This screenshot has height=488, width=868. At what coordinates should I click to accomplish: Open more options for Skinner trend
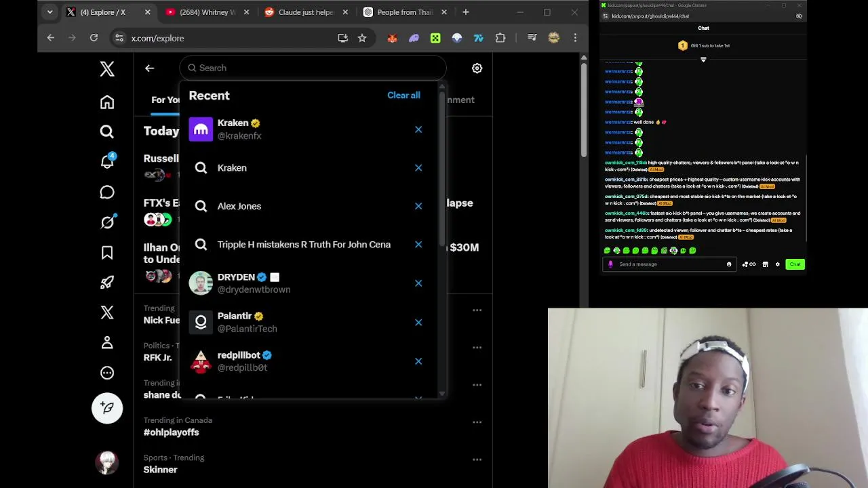click(x=477, y=460)
